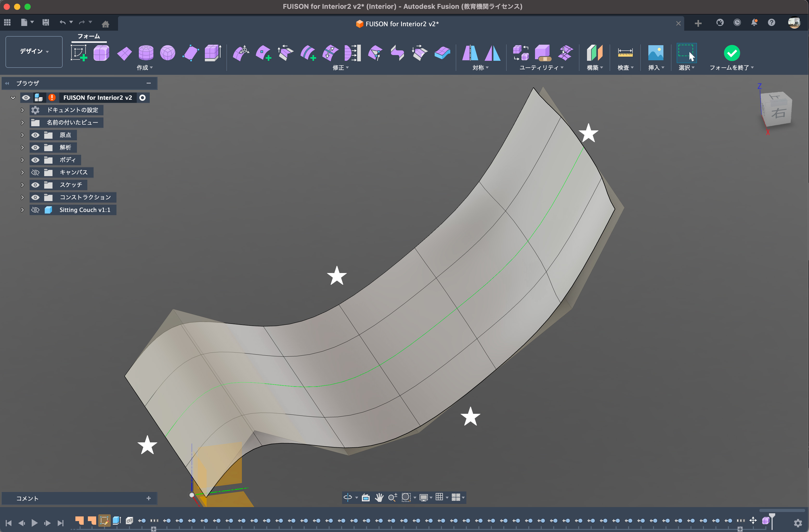This screenshot has width=809, height=532.
Task: Click the play button in timeline
Action: point(34,523)
